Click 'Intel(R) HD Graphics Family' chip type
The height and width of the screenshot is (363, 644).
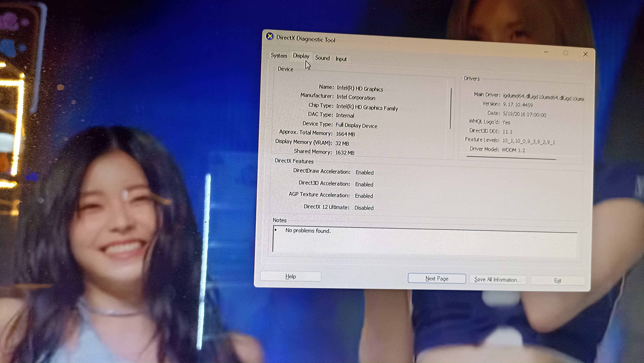click(x=367, y=107)
